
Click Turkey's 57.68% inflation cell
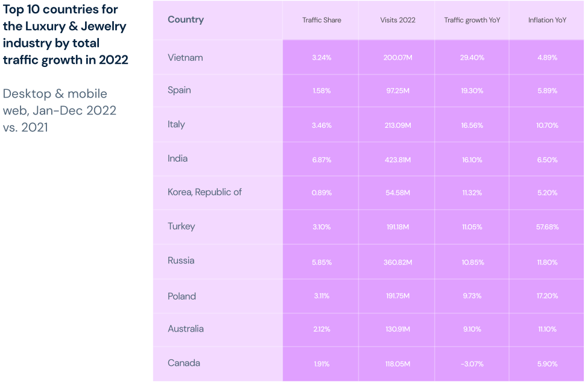[547, 227]
